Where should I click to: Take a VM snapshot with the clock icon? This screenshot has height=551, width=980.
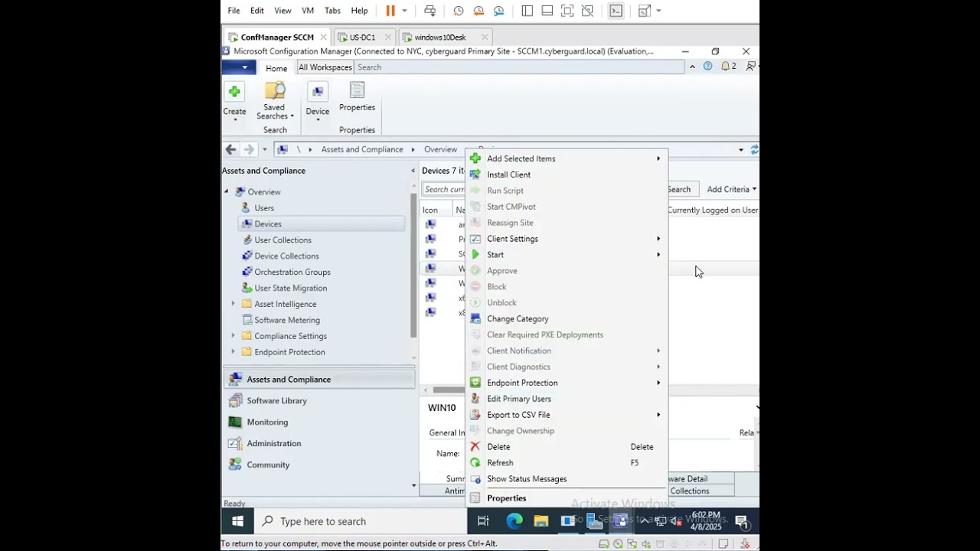point(459,11)
